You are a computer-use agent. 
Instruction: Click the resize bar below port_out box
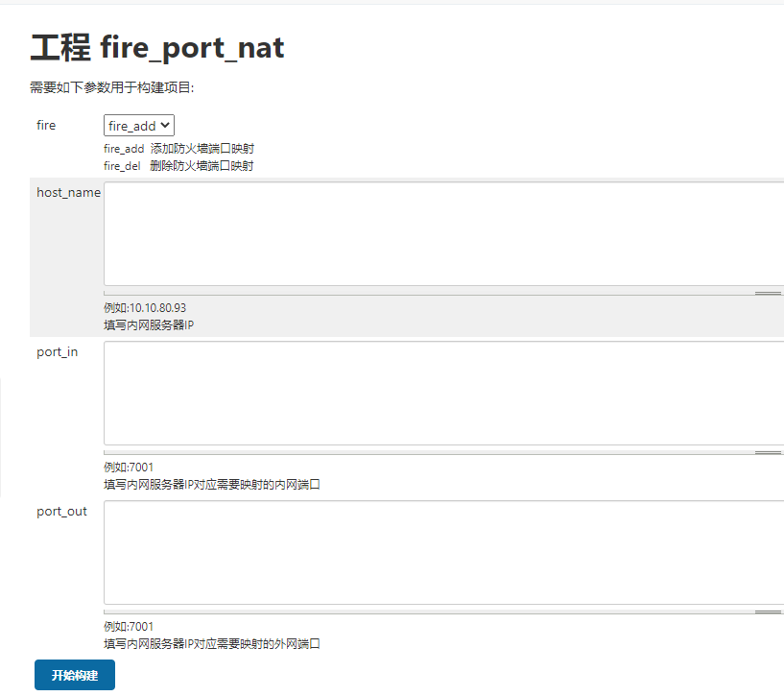coord(443,612)
